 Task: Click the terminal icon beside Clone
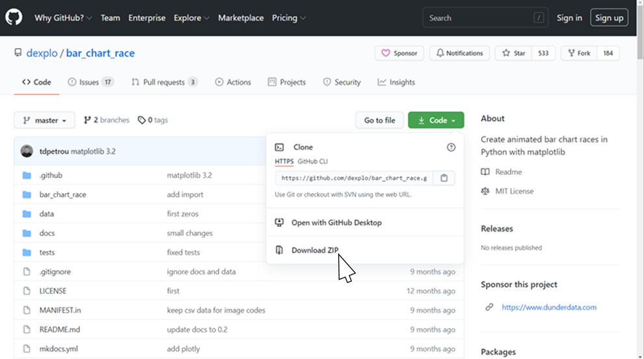click(x=279, y=147)
